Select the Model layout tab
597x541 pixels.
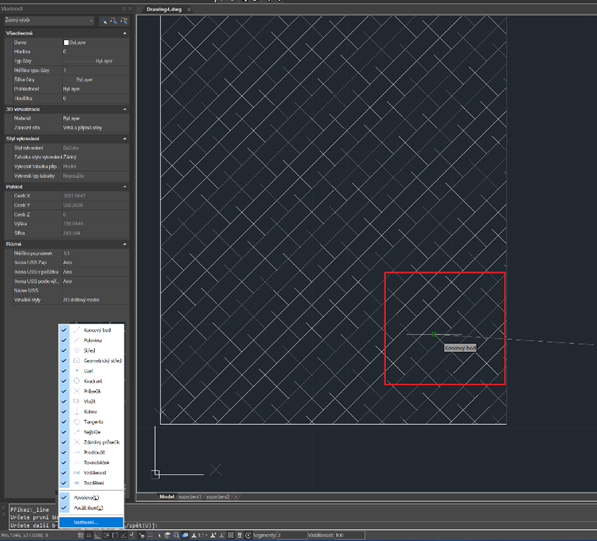tap(167, 497)
